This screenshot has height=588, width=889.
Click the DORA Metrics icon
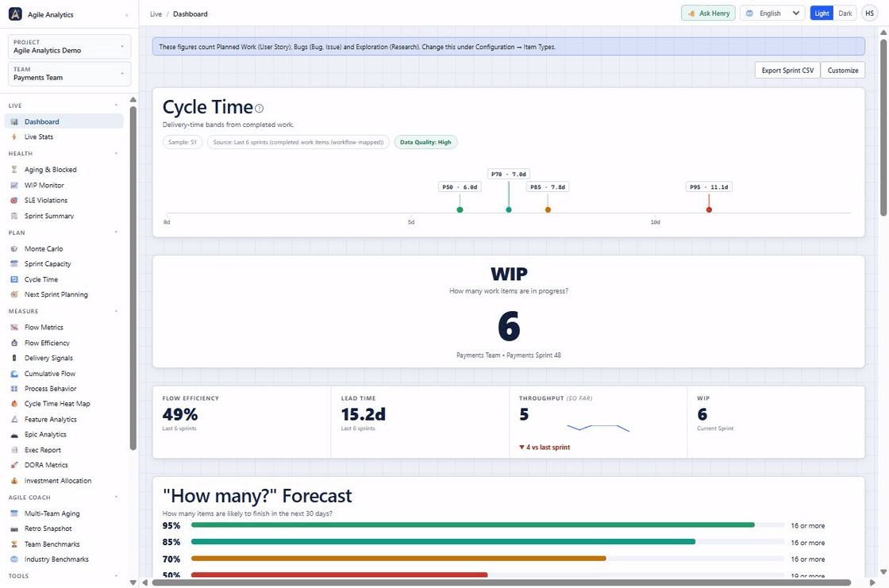[x=14, y=465]
